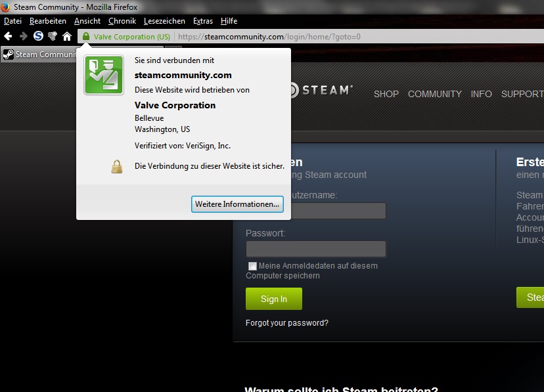Click the Valve Corporation (US) identity label
544x392 pixels.
(x=132, y=37)
